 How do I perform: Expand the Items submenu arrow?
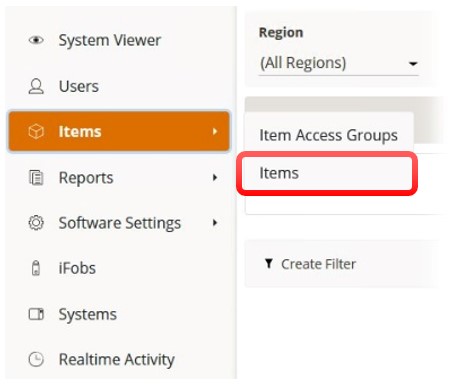[x=215, y=131]
